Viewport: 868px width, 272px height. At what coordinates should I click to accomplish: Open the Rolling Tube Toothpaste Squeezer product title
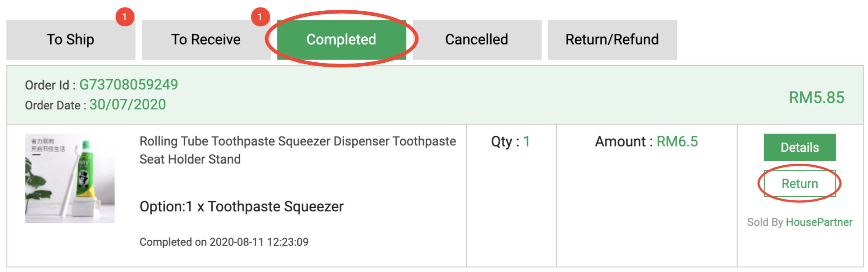pyautogui.click(x=298, y=150)
